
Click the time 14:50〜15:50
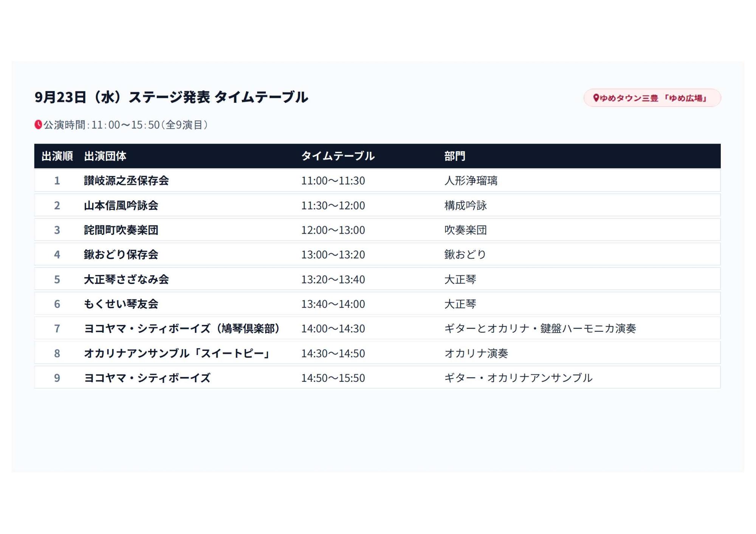(x=333, y=378)
